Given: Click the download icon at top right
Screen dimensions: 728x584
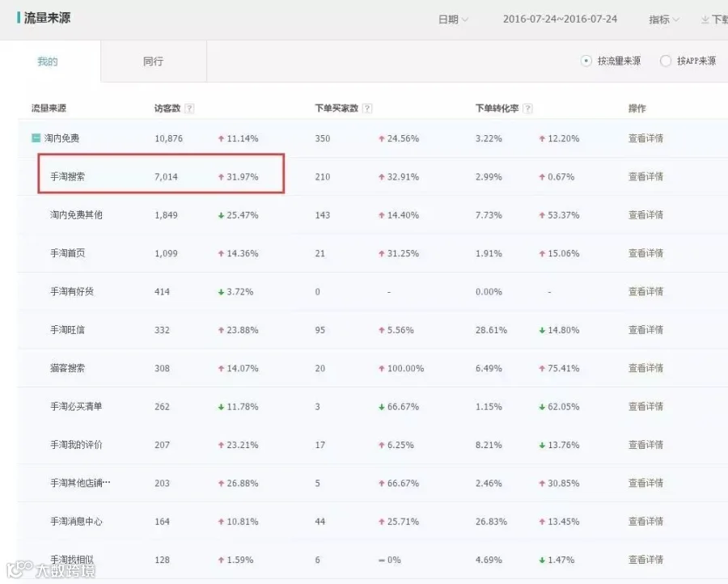Looking at the screenshot, I should point(705,19).
